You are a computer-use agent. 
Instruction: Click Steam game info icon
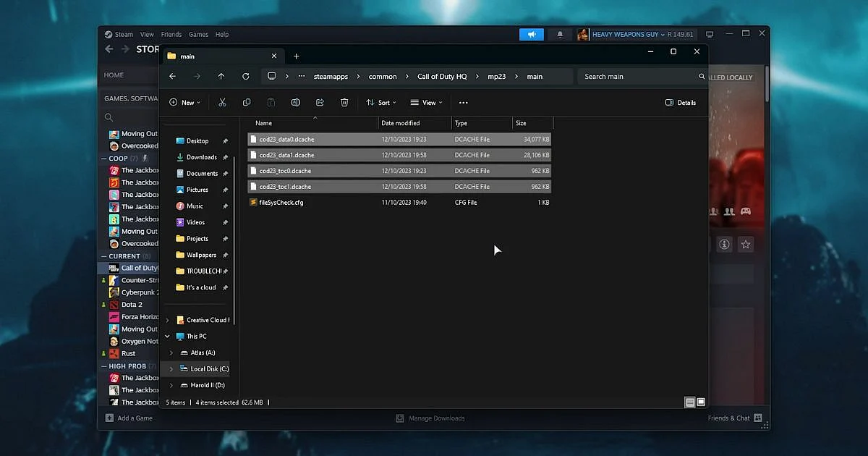pyautogui.click(x=725, y=245)
